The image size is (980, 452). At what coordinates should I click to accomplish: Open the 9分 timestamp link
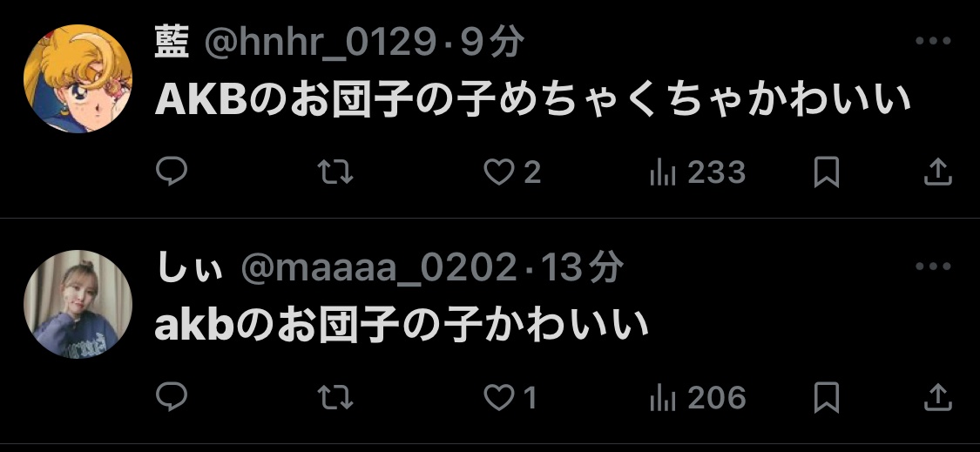492,44
